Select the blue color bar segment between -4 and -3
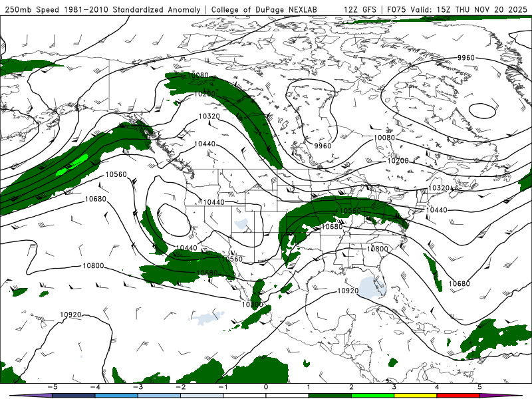The image size is (532, 399). click(x=116, y=396)
